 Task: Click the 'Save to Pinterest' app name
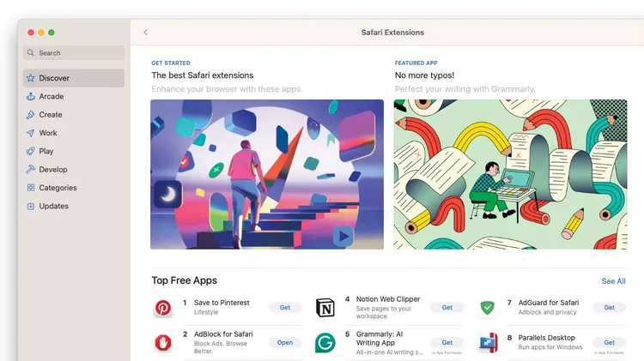click(x=222, y=303)
